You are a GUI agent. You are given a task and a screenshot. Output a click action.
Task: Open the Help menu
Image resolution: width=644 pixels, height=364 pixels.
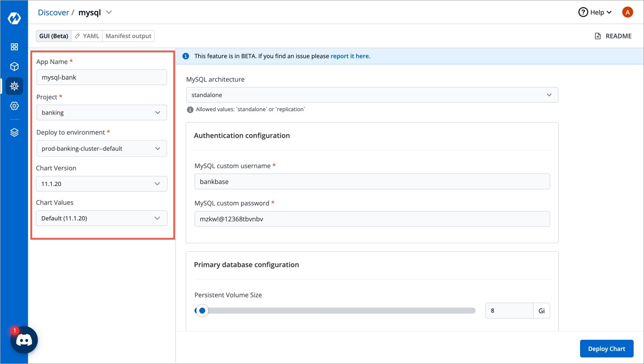595,13
